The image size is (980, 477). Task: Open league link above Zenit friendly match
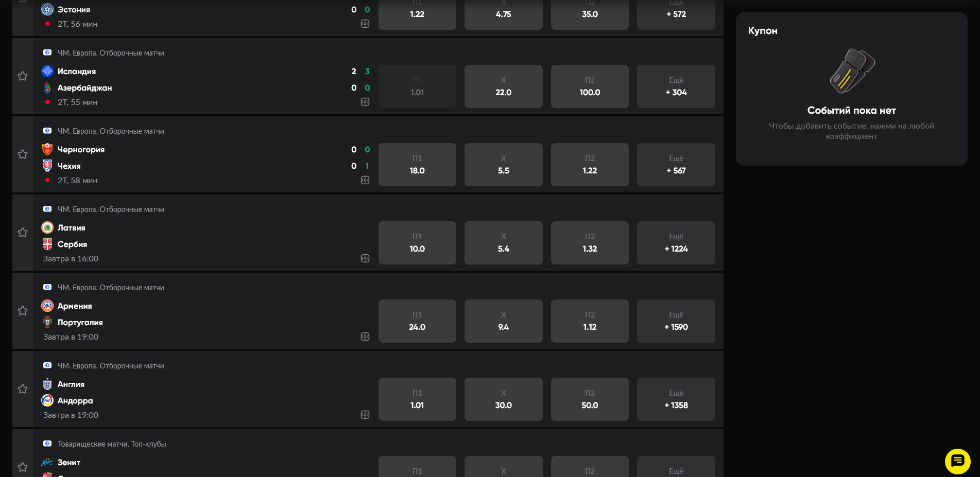point(111,444)
